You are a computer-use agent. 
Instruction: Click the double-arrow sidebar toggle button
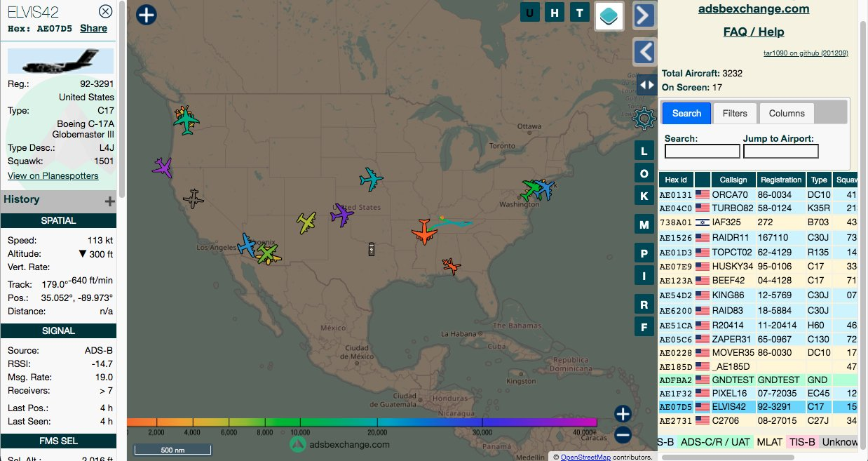tap(647, 85)
